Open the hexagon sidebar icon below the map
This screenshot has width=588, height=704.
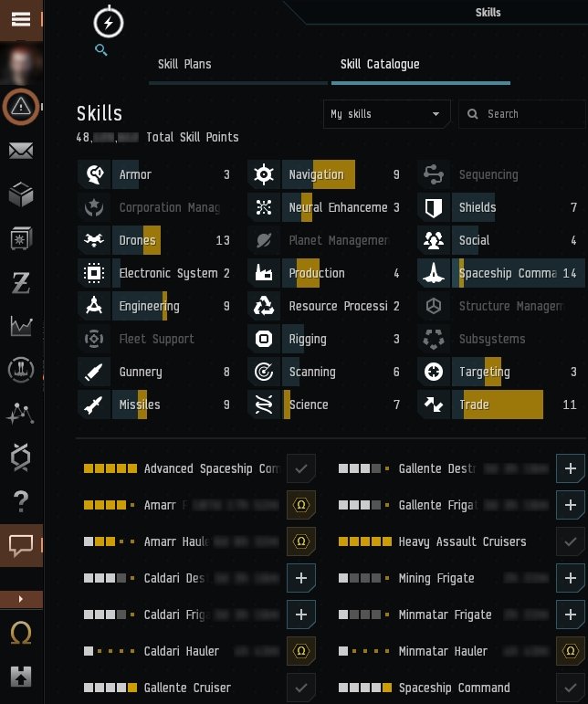[21, 457]
